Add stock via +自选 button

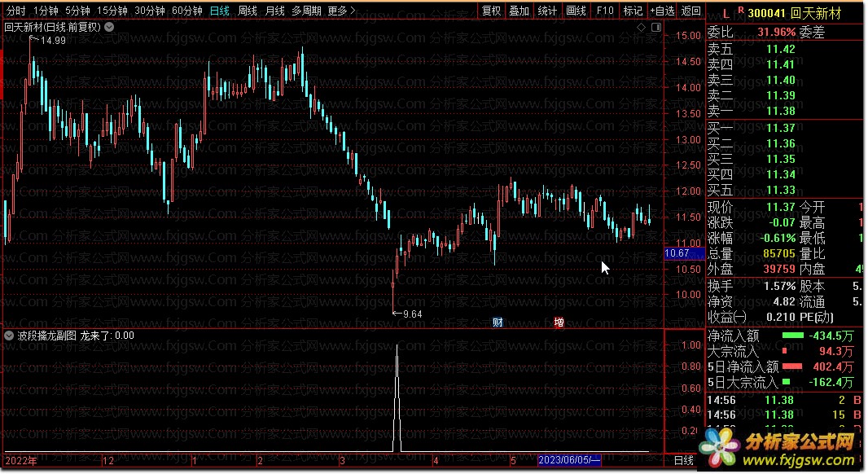662,11
